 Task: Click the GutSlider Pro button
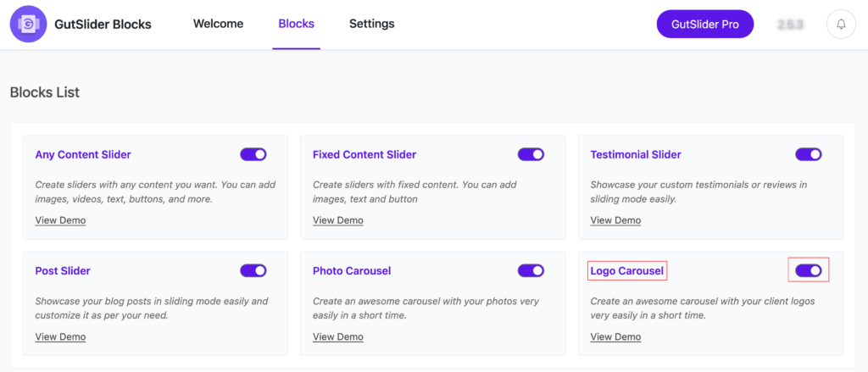tap(705, 25)
